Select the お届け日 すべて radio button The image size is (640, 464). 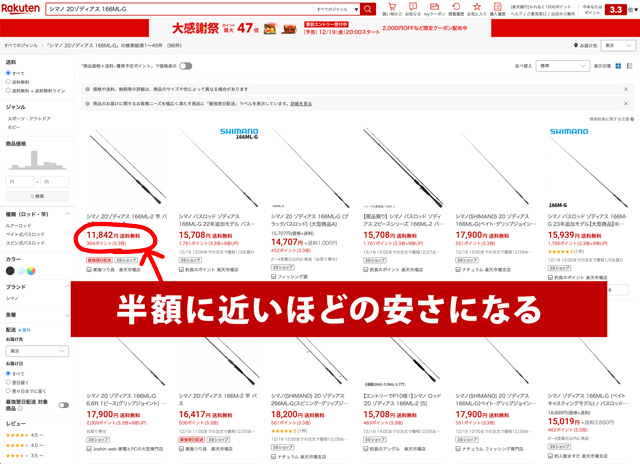[x=8, y=373]
